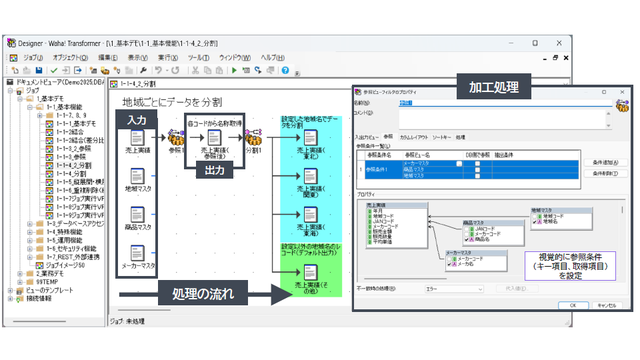Toggle DB参照 checkbox in 地域マスタ row

pyautogui.click(x=477, y=176)
